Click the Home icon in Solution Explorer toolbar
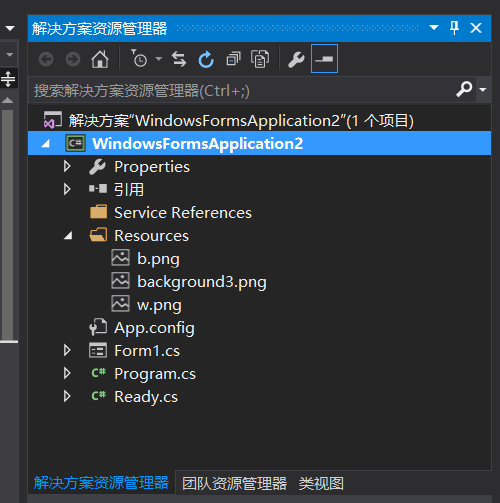The height and width of the screenshot is (503, 500). [100, 59]
